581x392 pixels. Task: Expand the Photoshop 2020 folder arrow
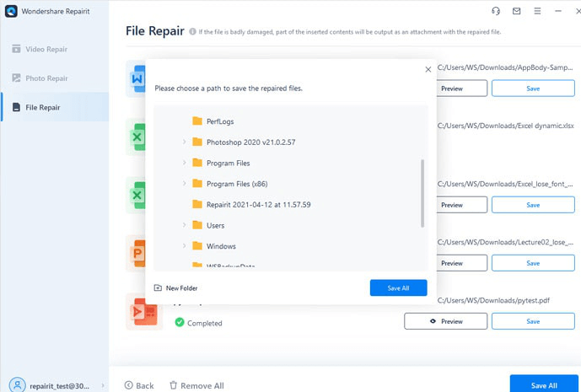(184, 142)
